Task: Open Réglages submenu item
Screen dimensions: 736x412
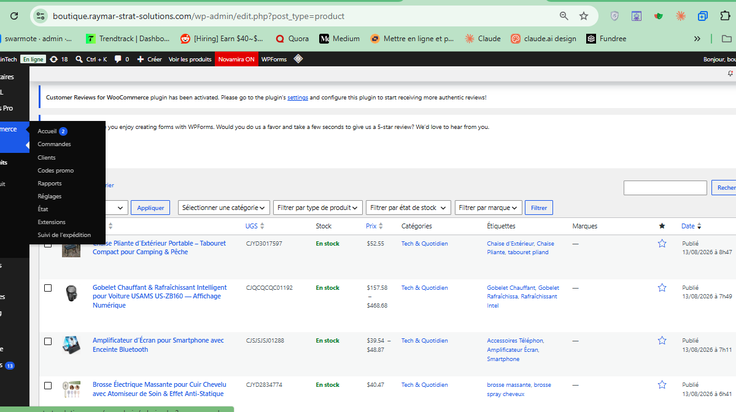Action: pyautogui.click(x=49, y=196)
